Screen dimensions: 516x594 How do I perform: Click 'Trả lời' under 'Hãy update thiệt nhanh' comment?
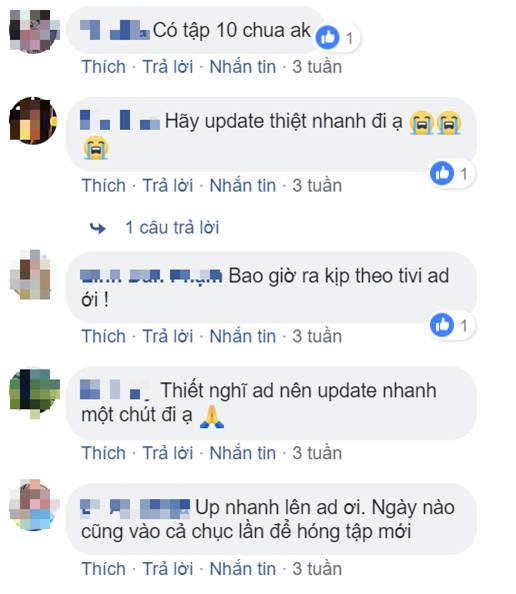167,186
